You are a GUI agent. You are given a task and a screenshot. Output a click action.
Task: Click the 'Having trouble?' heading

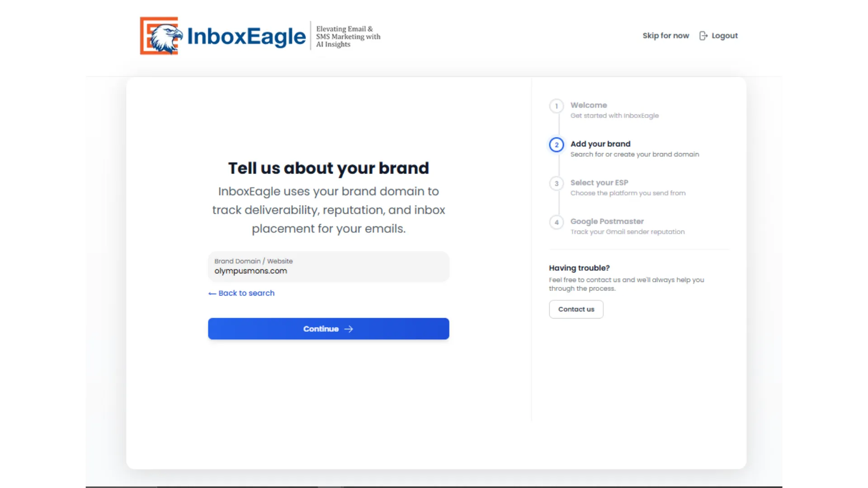[x=579, y=268]
